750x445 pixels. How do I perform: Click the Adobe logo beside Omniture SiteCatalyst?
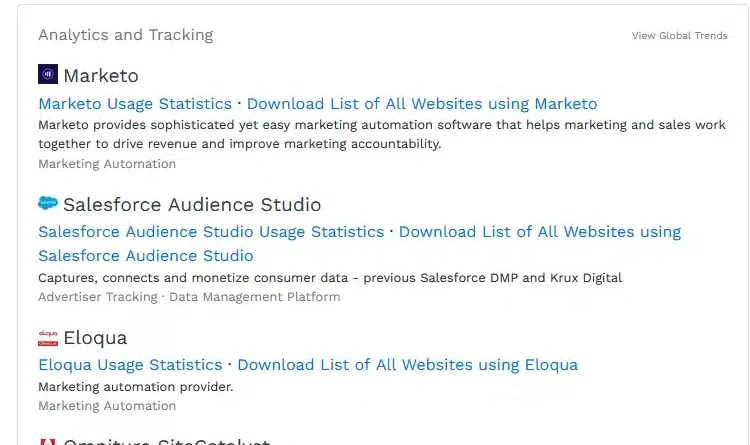[48, 441]
